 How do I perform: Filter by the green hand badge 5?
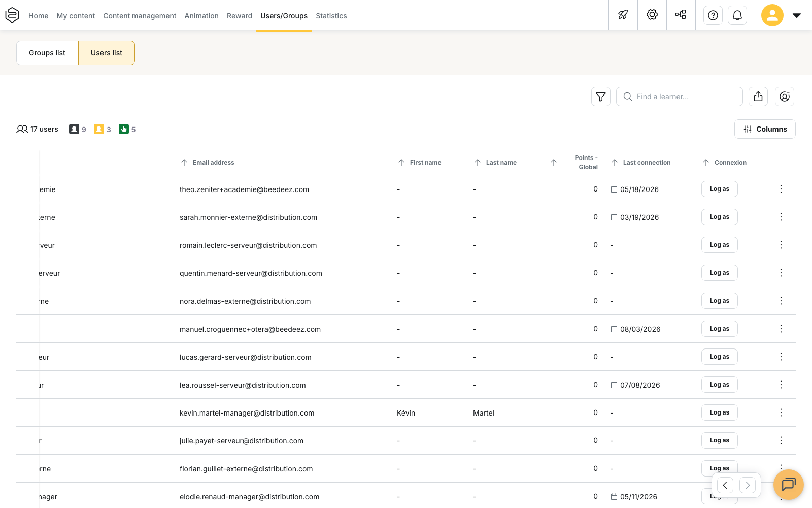(127, 129)
